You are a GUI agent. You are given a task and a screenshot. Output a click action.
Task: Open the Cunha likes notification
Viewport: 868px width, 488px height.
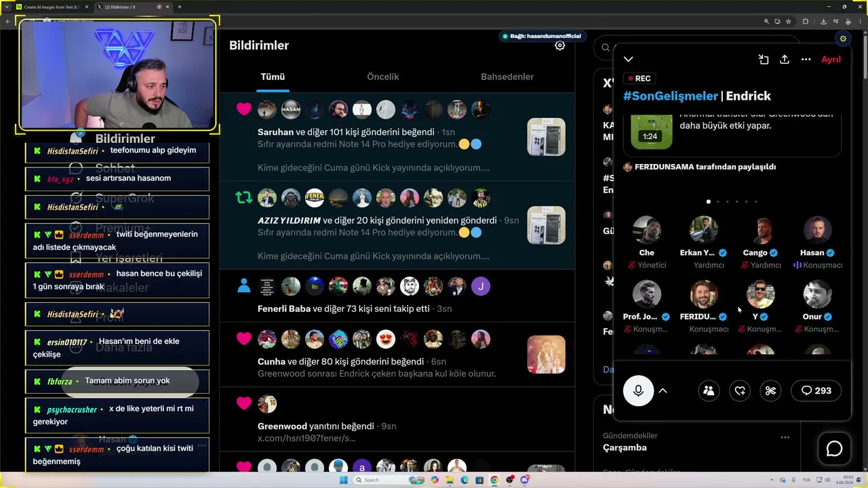point(397,354)
